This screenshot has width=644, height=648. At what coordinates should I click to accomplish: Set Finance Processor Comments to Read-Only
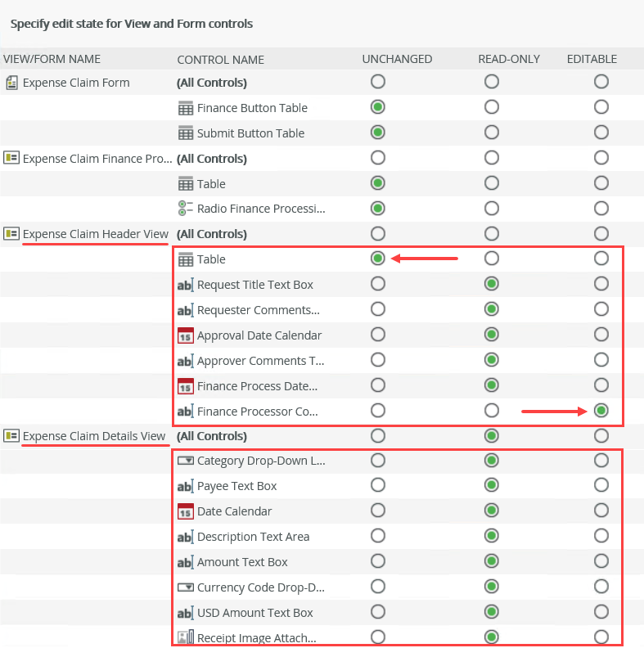pos(491,411)
